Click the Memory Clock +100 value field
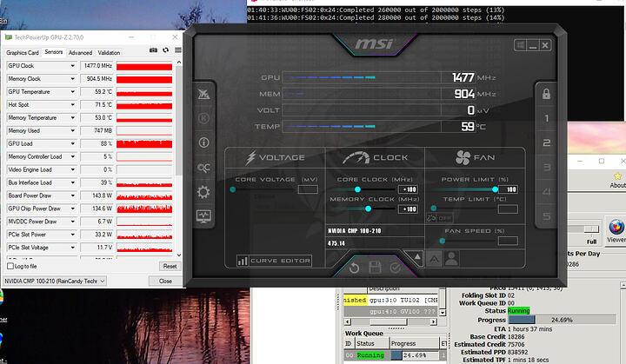 click(408, 209)
